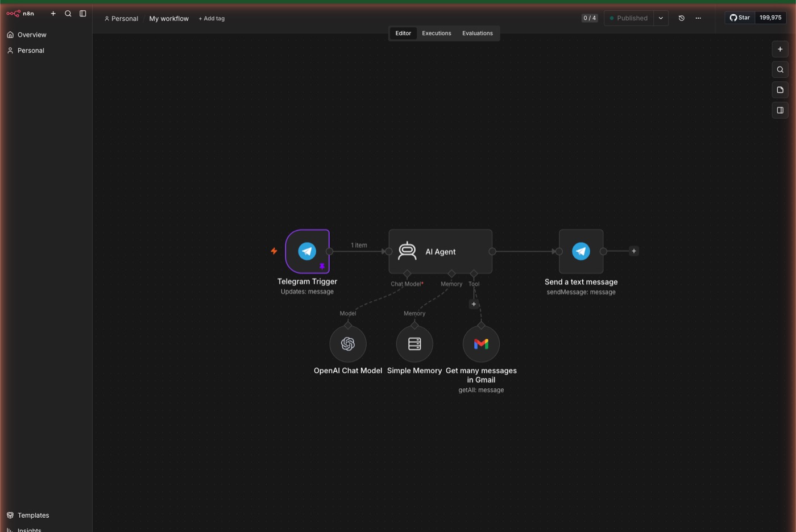Click the "getAll: message" subtitle
The image size is (796, 532).
coord(481,390)
